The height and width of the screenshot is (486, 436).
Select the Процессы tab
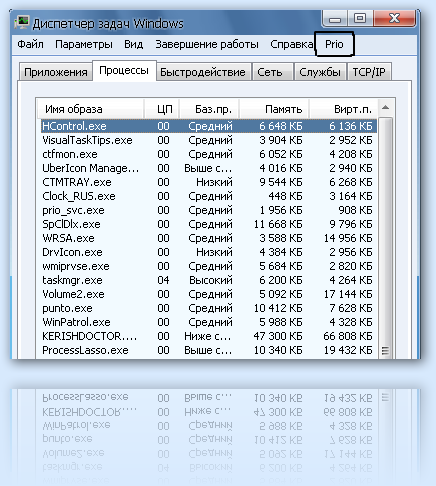(x=124, y=70)
